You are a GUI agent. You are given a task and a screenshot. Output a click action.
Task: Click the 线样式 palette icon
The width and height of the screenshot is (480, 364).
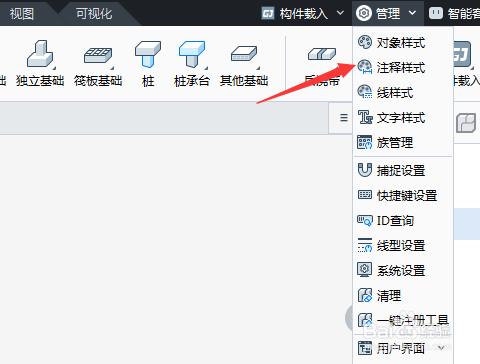pyautogui.click(x=365, y=92)
